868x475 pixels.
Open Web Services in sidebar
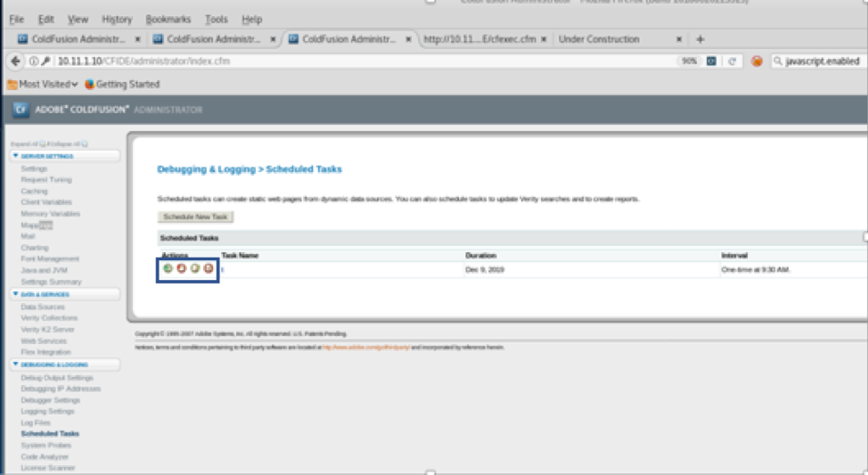[44, 341]
